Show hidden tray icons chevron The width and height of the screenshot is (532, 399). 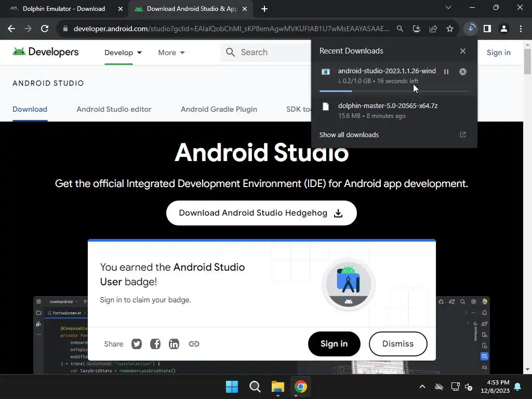[422, 387]
